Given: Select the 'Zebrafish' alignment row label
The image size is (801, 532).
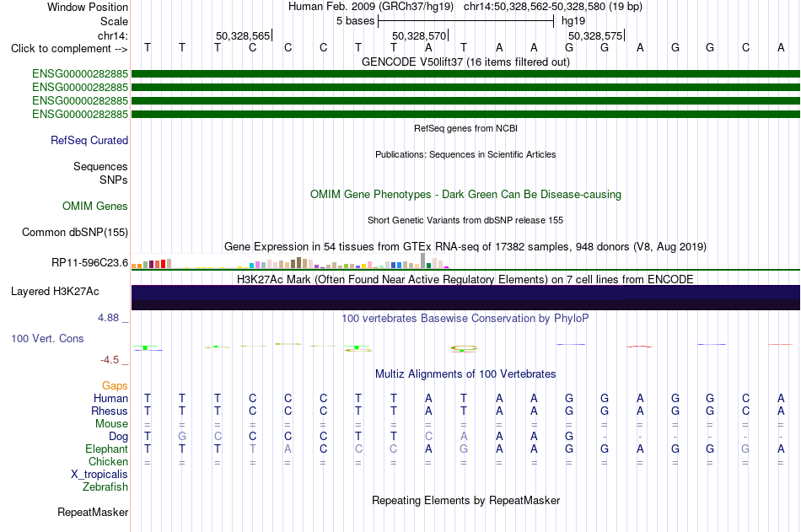Looking at the screenshot, I should point(105,487).
